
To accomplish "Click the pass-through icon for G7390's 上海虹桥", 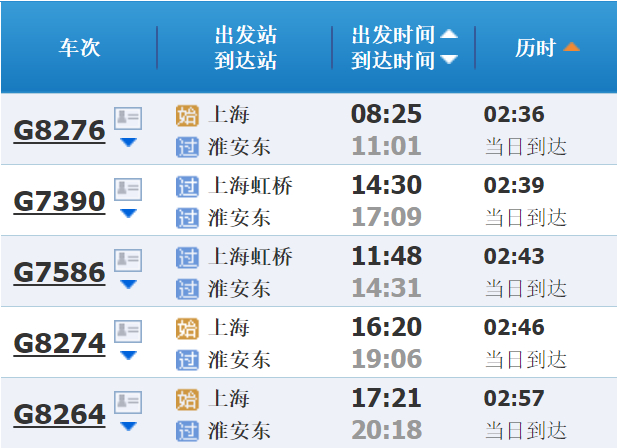I will coord(187,186).
